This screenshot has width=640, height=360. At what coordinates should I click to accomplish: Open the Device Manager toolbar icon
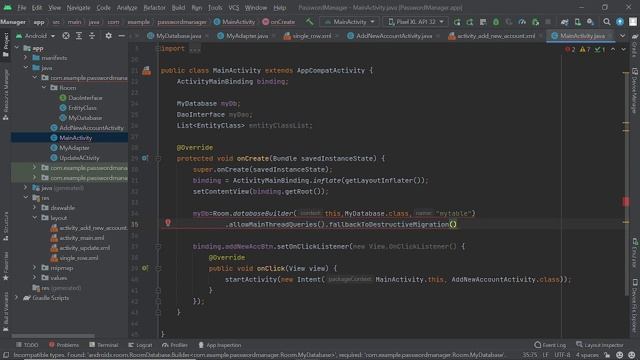[x=578, y=22]
